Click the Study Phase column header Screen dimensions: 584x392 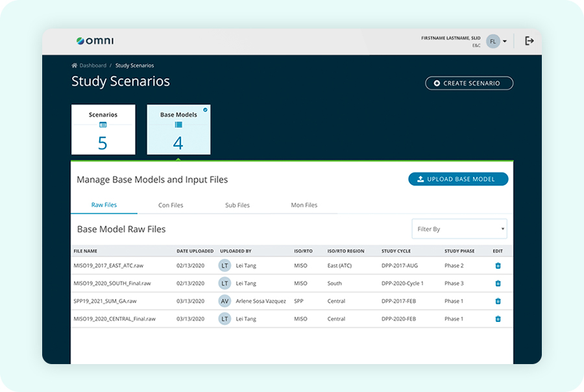[x=459, y=251]
